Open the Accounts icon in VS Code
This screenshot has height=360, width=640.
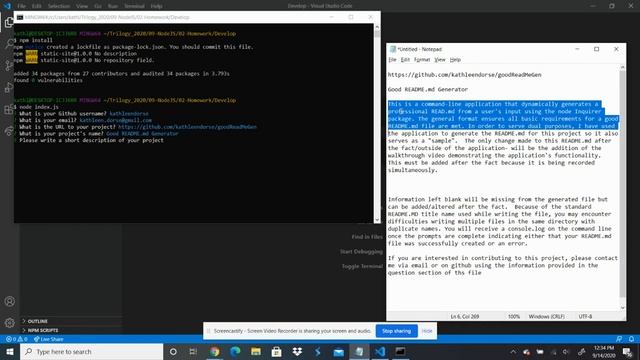point(9,301)
